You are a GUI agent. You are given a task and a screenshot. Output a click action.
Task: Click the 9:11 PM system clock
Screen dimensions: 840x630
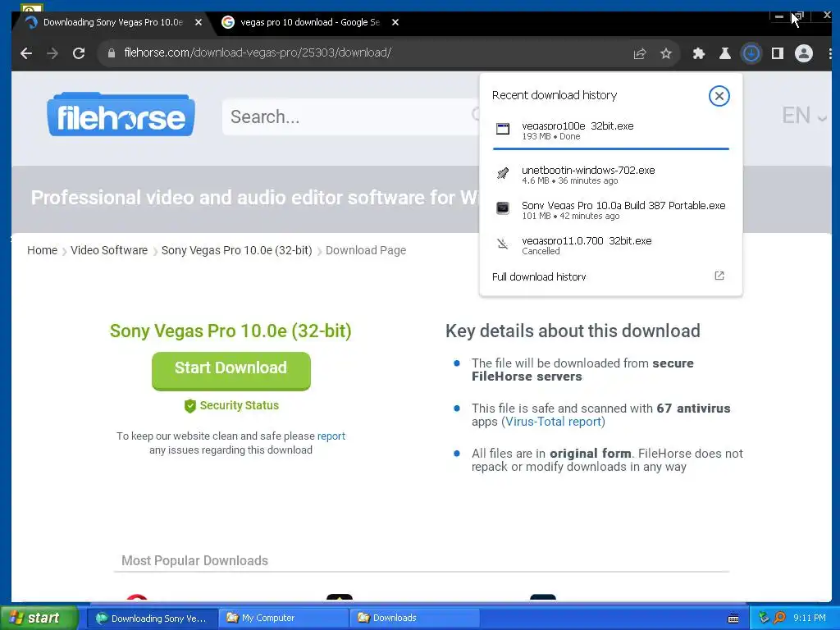[x=810, y=619]
